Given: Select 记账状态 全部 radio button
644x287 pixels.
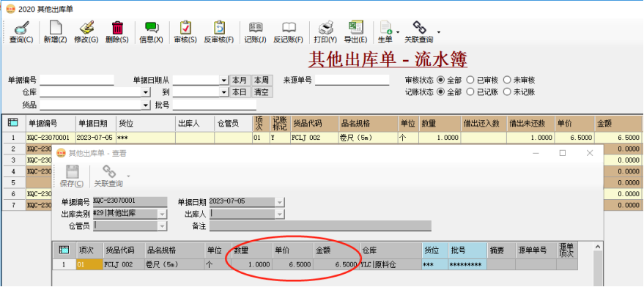Looking at the screenshot, I should (441, 92).
